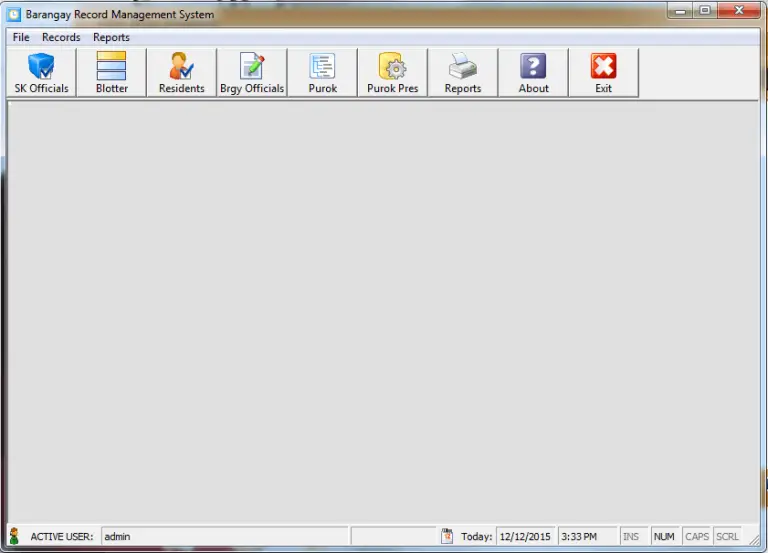Screen dimensions: 768x553
Task: Open the About question mark icon
Action: tap(533, 72)
